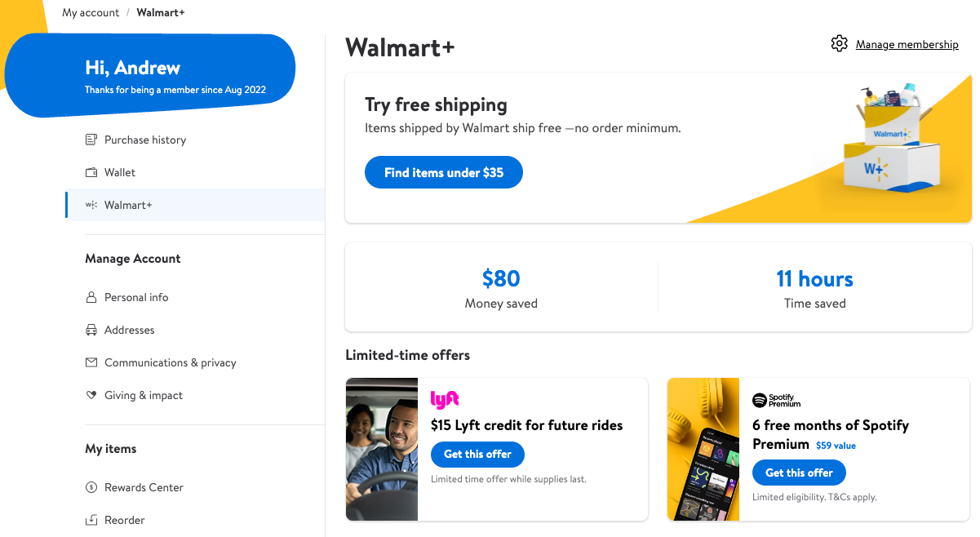Click the Reorder icon in sidebar

pos(91,520)
